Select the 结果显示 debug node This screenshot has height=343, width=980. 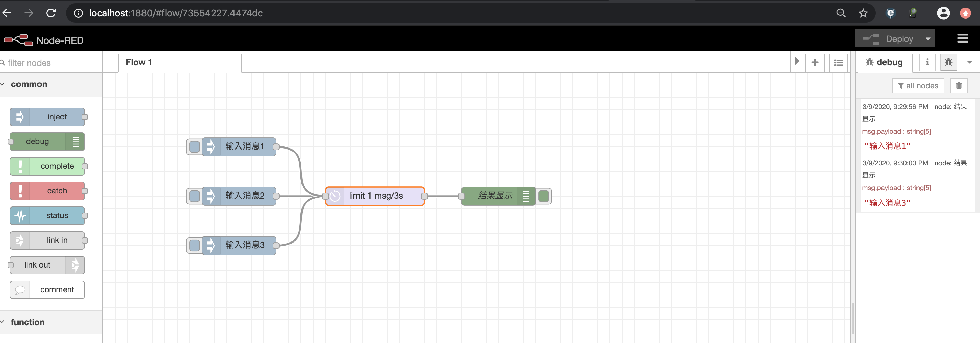pos(498,196)
